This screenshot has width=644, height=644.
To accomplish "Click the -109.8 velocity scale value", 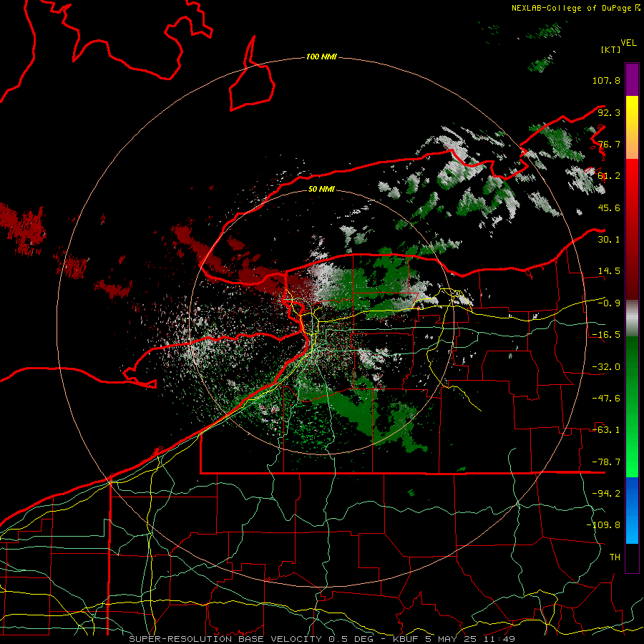I will (x=603, y=525).
